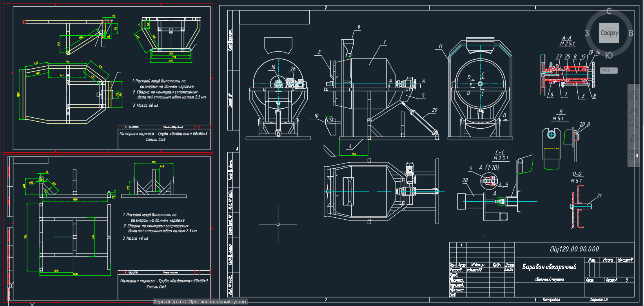Click callout number 21 in section D-D
Viewport: 644px width, 306px height.
tap(599, 195)
